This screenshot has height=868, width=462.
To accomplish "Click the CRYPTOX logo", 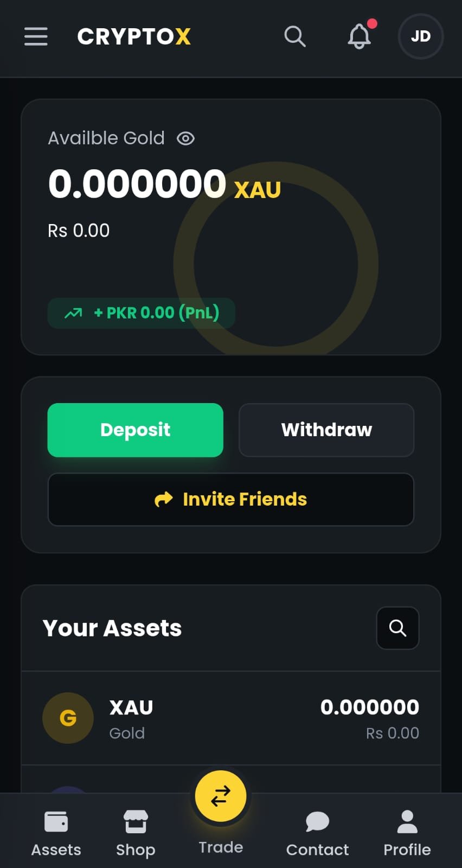I will [134, 36].
